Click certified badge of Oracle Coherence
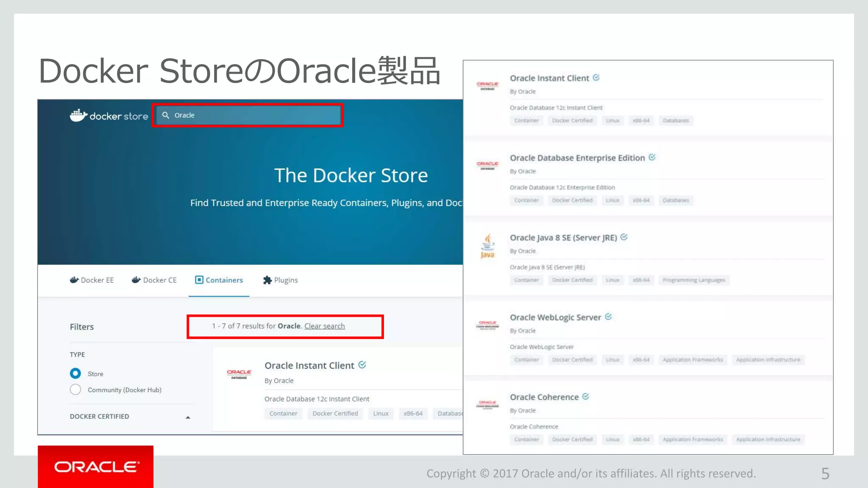 pos(585,396)
